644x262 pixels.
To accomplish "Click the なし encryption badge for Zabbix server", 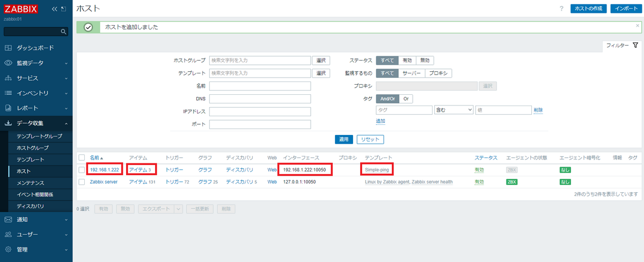I will click(565, 182).
